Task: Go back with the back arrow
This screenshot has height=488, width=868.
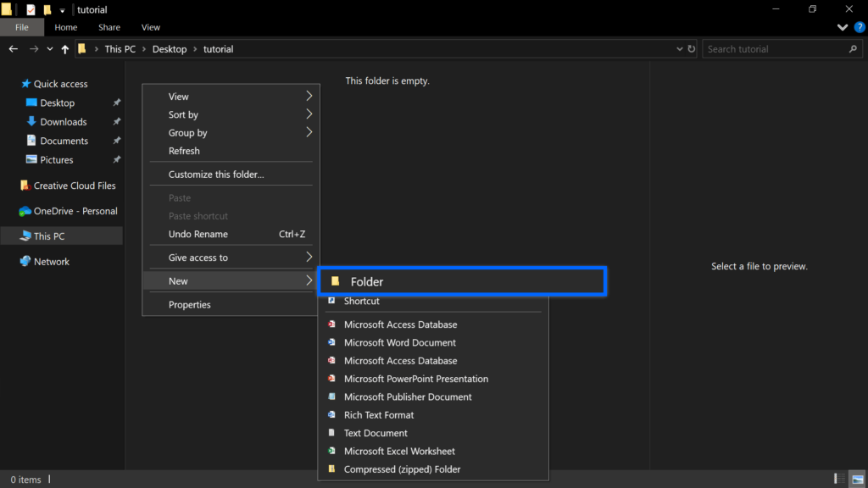Action: tap(14, 49)
